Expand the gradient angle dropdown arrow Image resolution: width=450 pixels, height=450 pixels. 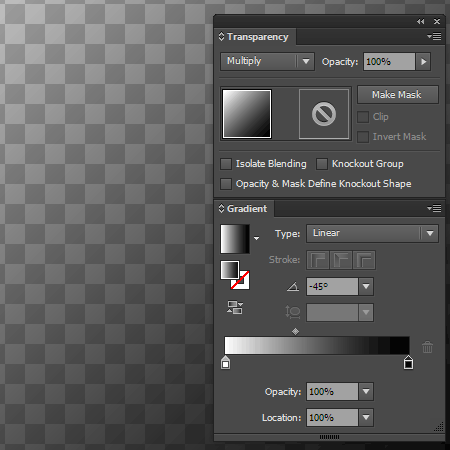point(366,286)
